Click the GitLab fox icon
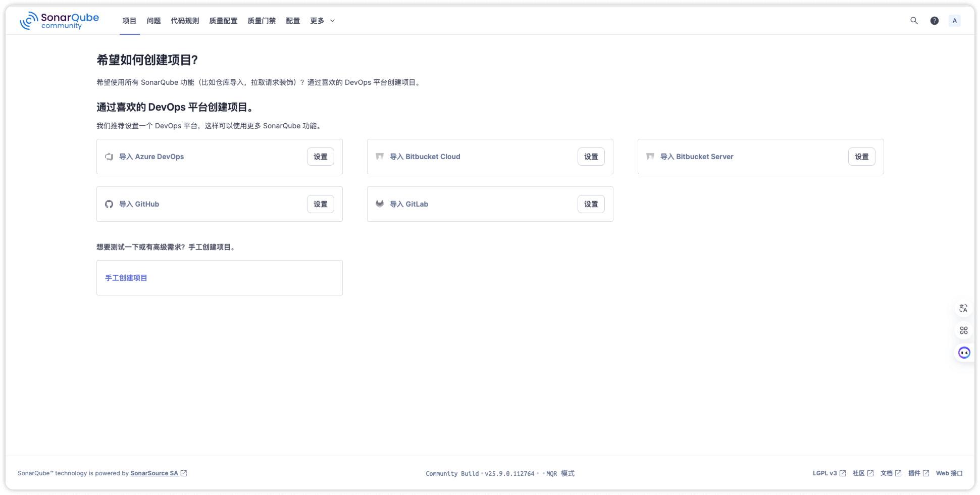Viewport: 980px width, 495px height. coord(380,204)
